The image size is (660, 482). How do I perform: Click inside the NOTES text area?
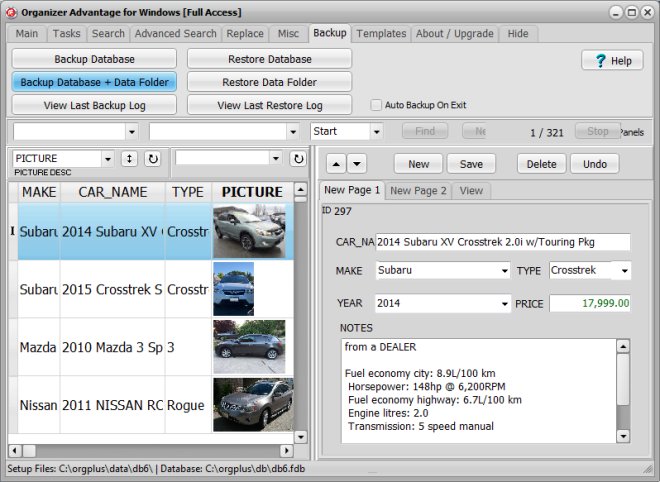(x=479, y=391)
